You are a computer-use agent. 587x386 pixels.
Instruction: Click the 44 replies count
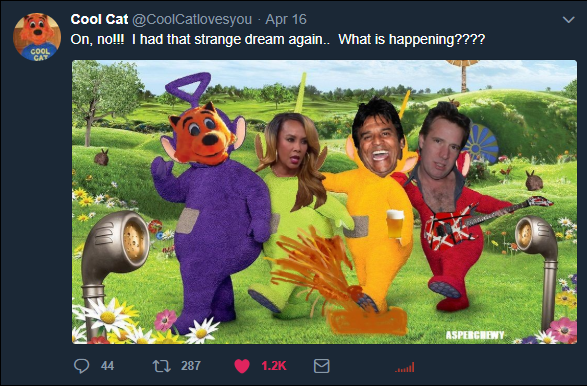pyautogui.click(x=107, y=366)
